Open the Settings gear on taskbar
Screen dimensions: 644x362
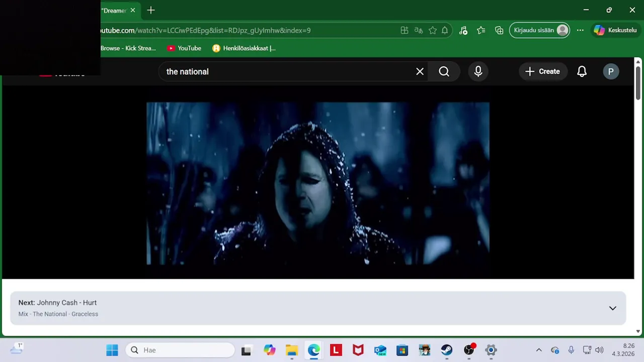pos(491,350)
